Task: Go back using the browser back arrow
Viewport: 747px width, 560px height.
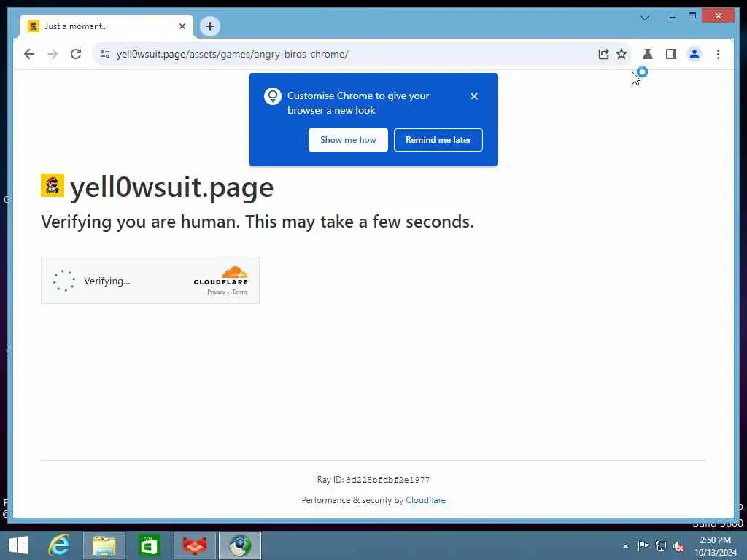Action: [29, 54]
